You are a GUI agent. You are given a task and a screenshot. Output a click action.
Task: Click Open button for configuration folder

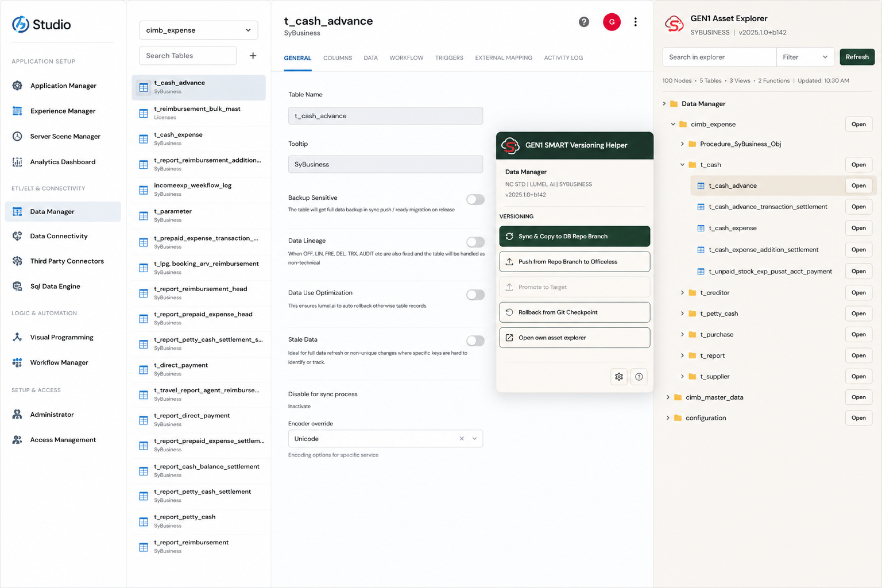[x=858, y=418]
